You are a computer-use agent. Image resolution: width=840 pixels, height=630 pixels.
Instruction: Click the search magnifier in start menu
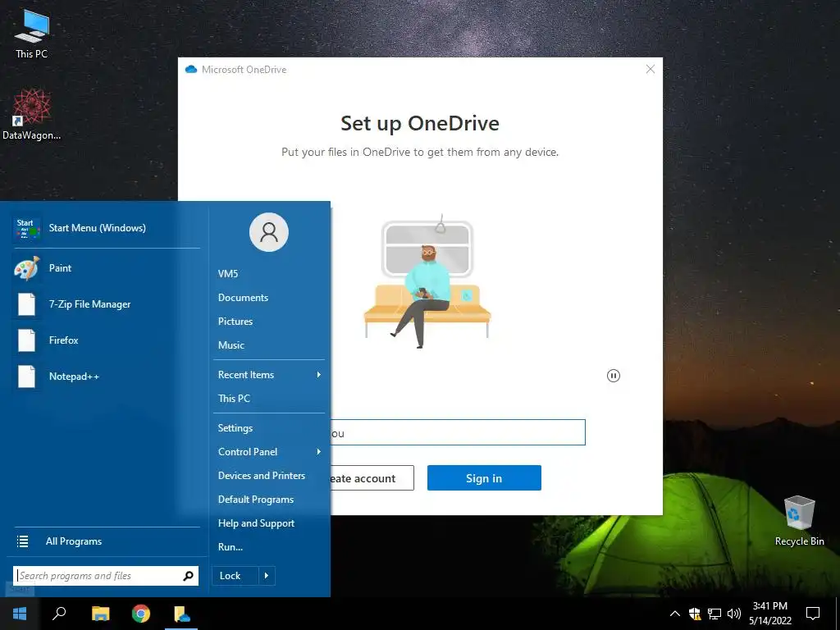(188, 576)
